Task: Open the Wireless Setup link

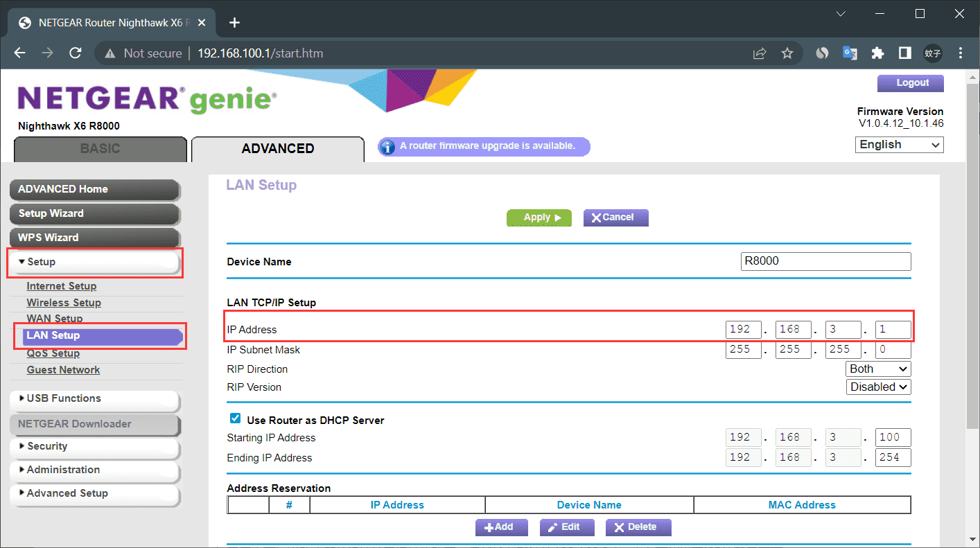Action: coord(64,303)
